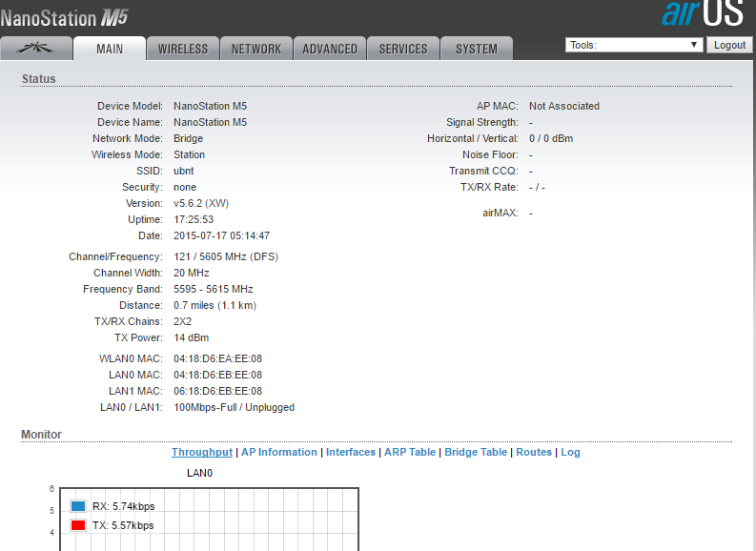
Task: Open the Bridge Table link
Action: 476,452
